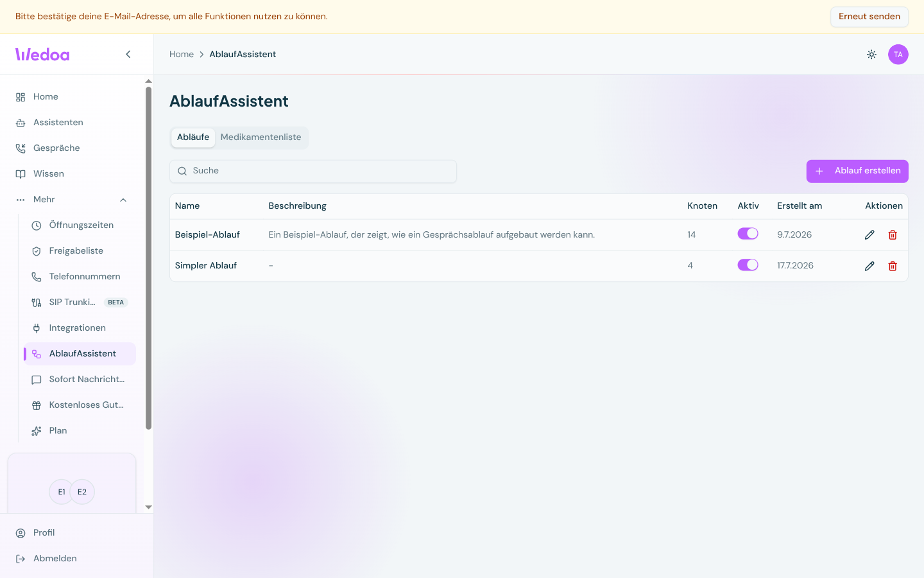Click the Öffnungszeiten clock icon
The width and height of the screenshot is (924, 578).
[37, 225]
